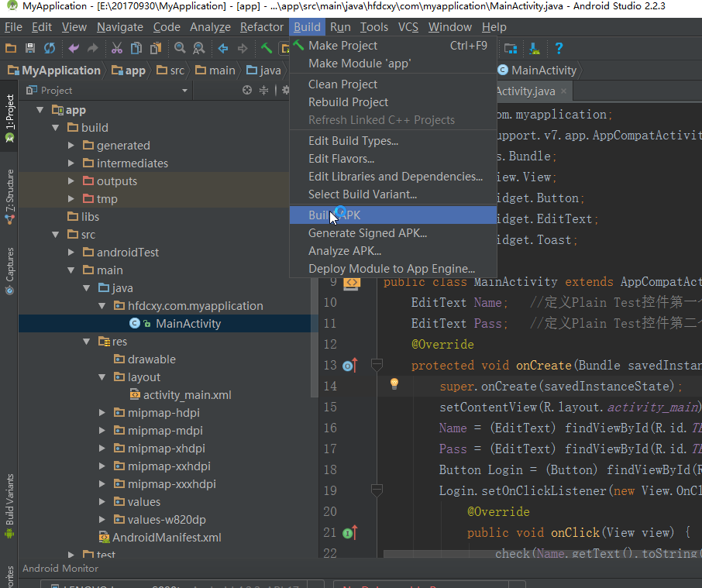This screenshot has height=588, width=702.
Task: Click the Copy toolbar icon
Action: 136,48
